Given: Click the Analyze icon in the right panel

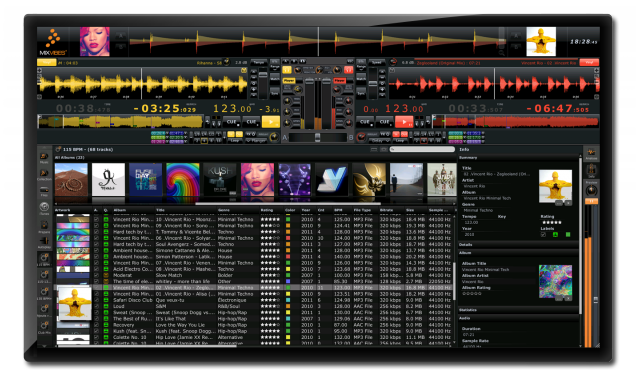Looking at the screenshot, I should click(591, 154).
